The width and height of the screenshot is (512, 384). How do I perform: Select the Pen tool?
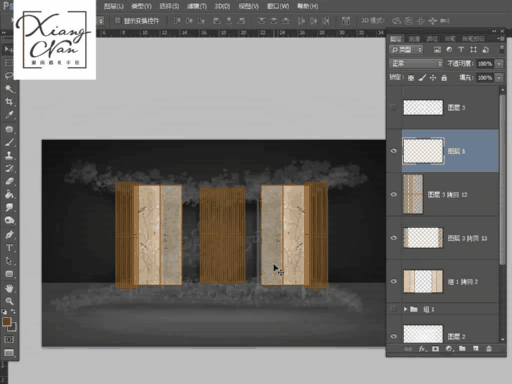coord(9,235)
